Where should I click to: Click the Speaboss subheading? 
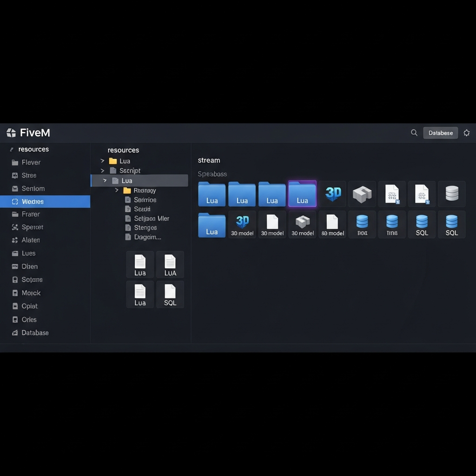(x=212, y=174)
